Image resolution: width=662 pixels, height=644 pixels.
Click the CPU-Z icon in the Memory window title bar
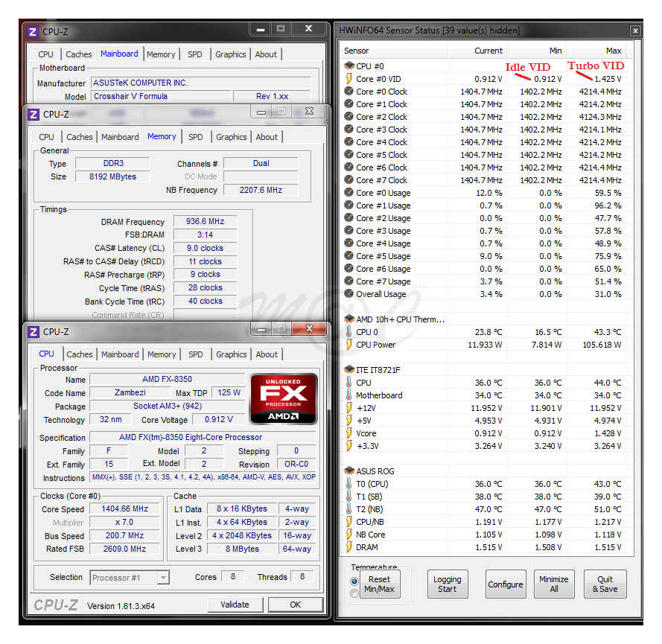(x=33, y=114)
